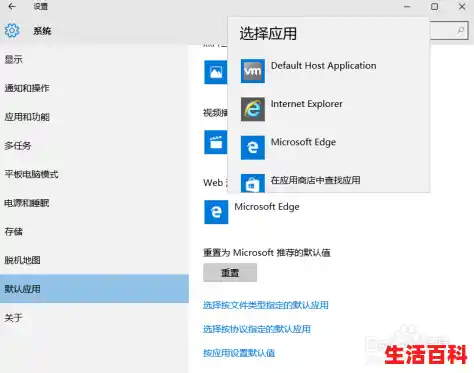The image size is (474, 373).
Task: Click Microsoft Edge label under Web browser
Action: click(x=267, y=207)
